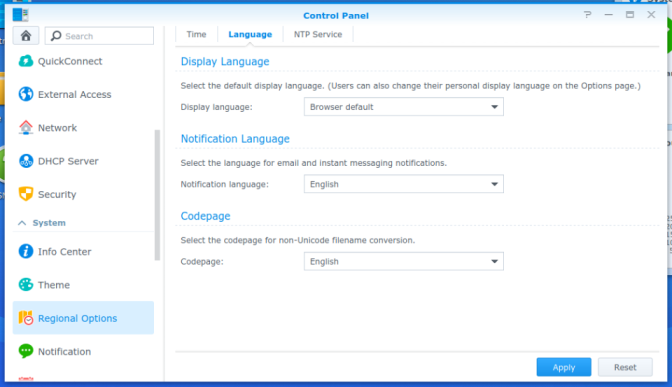This screenshot has width=672, height=387.
Task: Open the Codepage dropdown
Action: [404, 261]
